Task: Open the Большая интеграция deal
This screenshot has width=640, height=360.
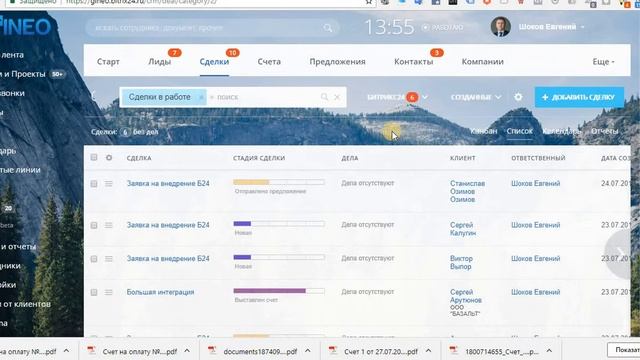Action: click(160, 292)
